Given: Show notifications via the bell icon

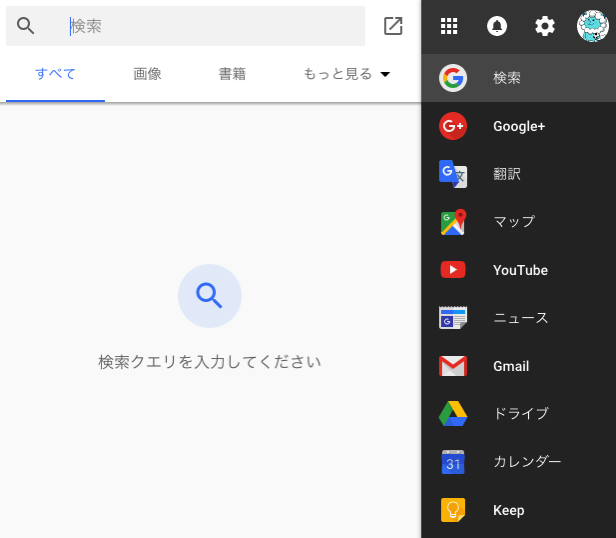Looking at the screenshot, I should point(497,26).
